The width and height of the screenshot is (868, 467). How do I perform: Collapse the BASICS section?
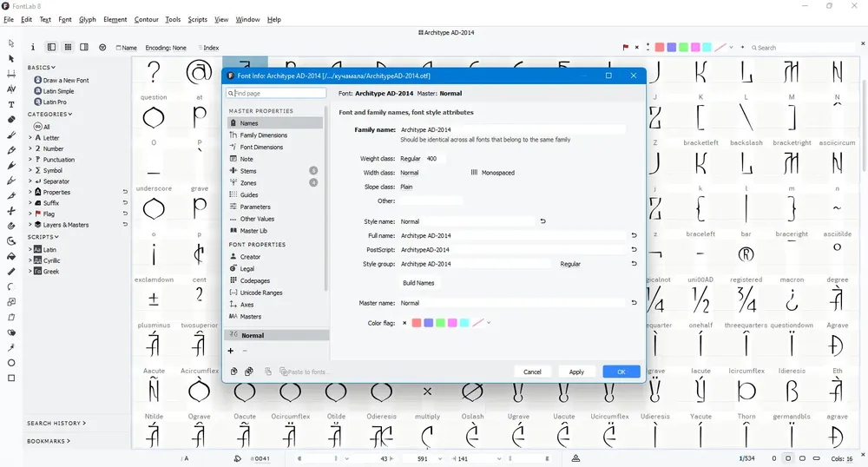pyautogui.click(x=42, y=68)
